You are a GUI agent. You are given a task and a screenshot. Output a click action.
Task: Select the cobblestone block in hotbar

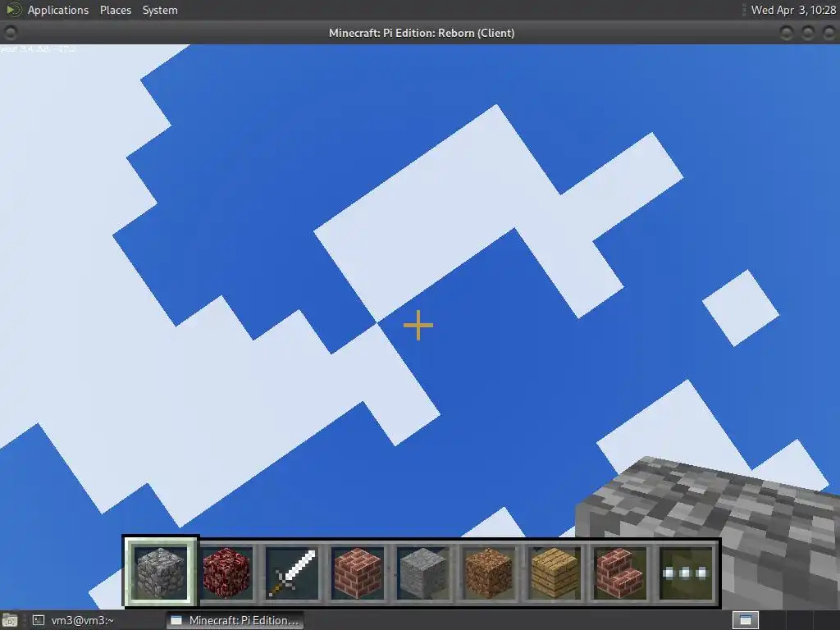pyautogui.click(x=160, y=572)
